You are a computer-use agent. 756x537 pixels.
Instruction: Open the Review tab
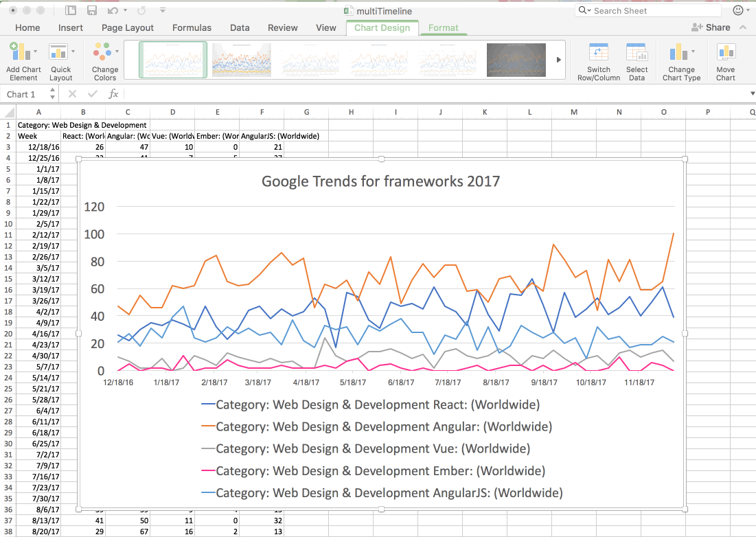[x=282, y=28]
